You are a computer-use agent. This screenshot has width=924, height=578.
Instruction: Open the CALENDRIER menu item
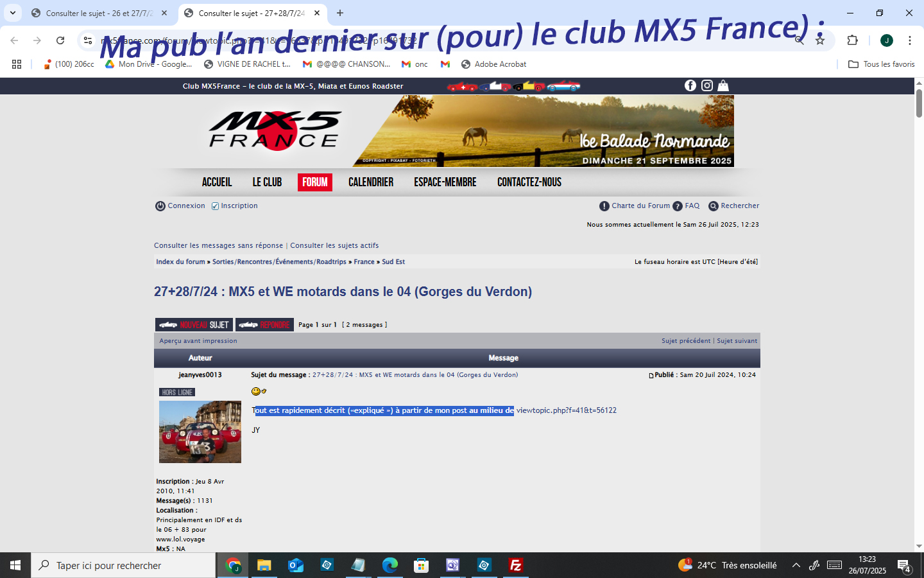coord(371,182)
